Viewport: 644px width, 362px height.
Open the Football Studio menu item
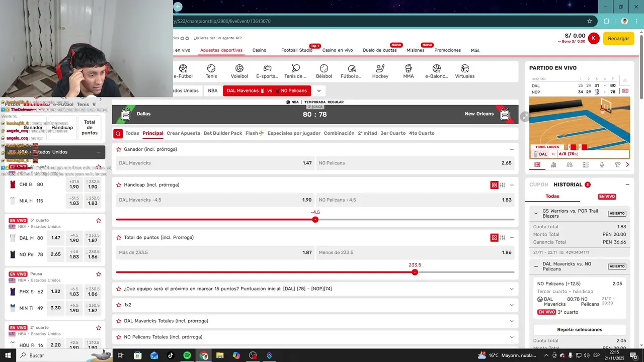[297, 50]
